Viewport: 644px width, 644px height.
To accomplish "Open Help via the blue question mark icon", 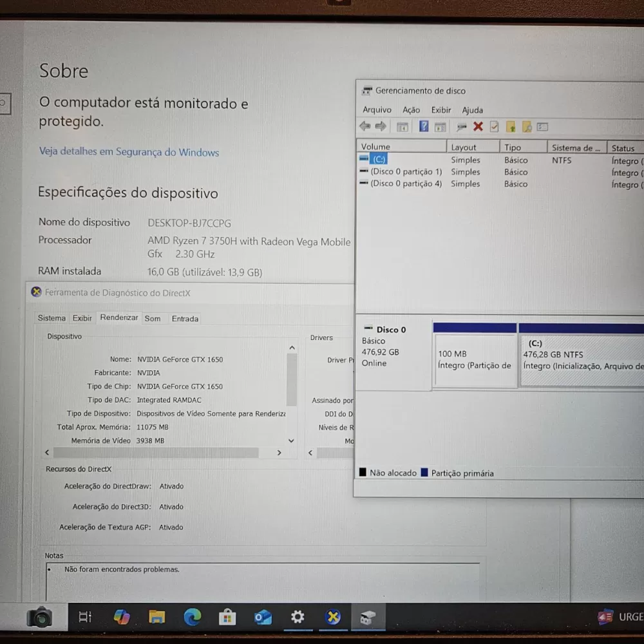I will pos(424,126).
